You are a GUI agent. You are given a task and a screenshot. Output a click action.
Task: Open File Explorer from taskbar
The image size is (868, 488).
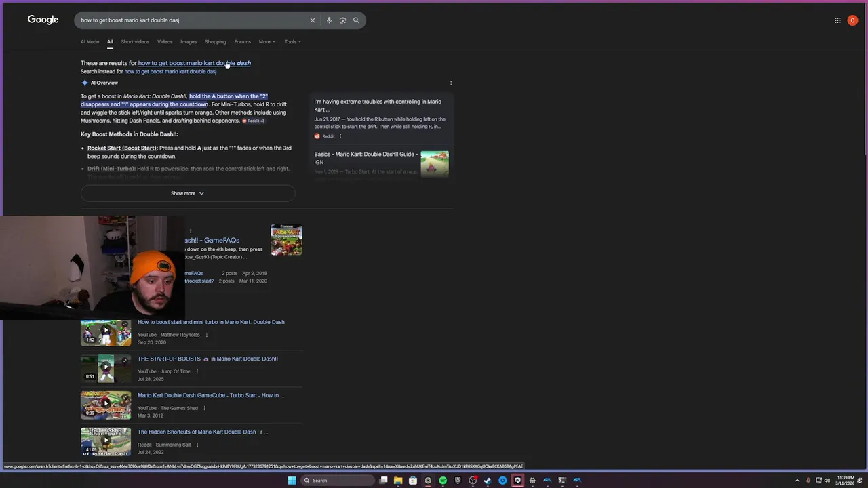(398, 481)
